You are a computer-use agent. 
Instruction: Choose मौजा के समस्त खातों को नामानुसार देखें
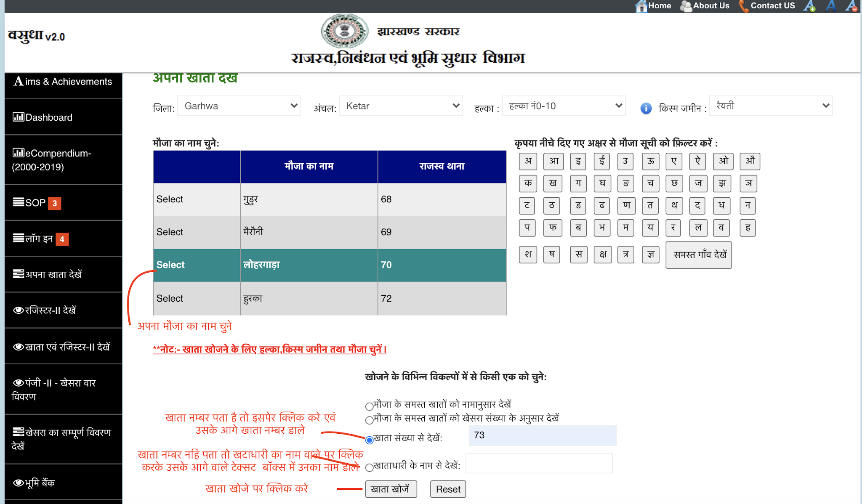point(370,406)
